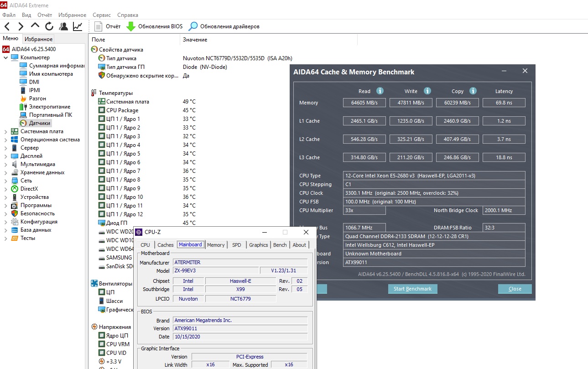
Task: Click Обновления драйверов in the toolbar
Action: coord(224,26)
